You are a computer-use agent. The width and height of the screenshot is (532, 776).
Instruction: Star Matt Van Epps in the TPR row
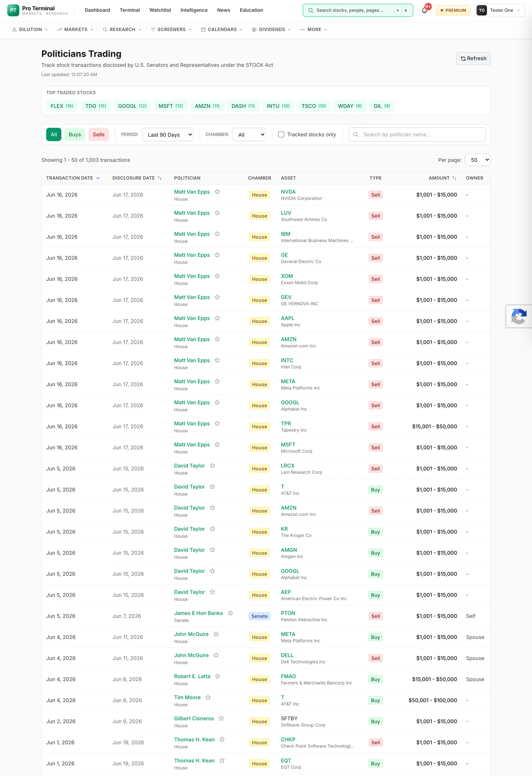tap(217, 423)
